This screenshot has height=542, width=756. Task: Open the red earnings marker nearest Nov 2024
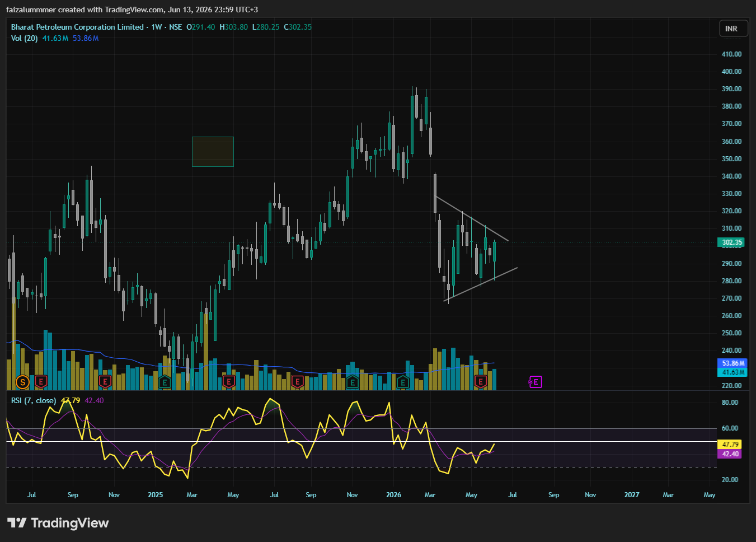coord(105,382)
